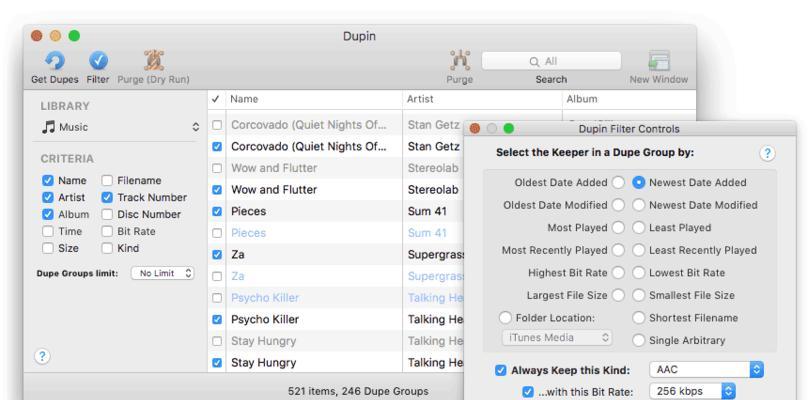Uncheck the checked Wow and Flutter row
The width and height of the screenshot is (808, 400).
pyautogui.click(x=217, y=190)
